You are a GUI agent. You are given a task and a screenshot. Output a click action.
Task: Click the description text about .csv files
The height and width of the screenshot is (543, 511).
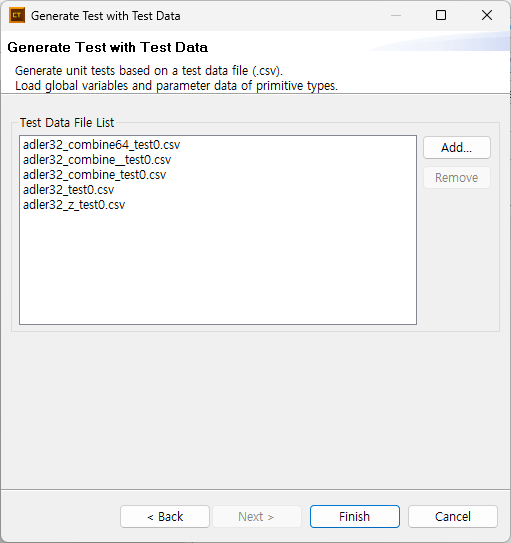click(149, 71)
